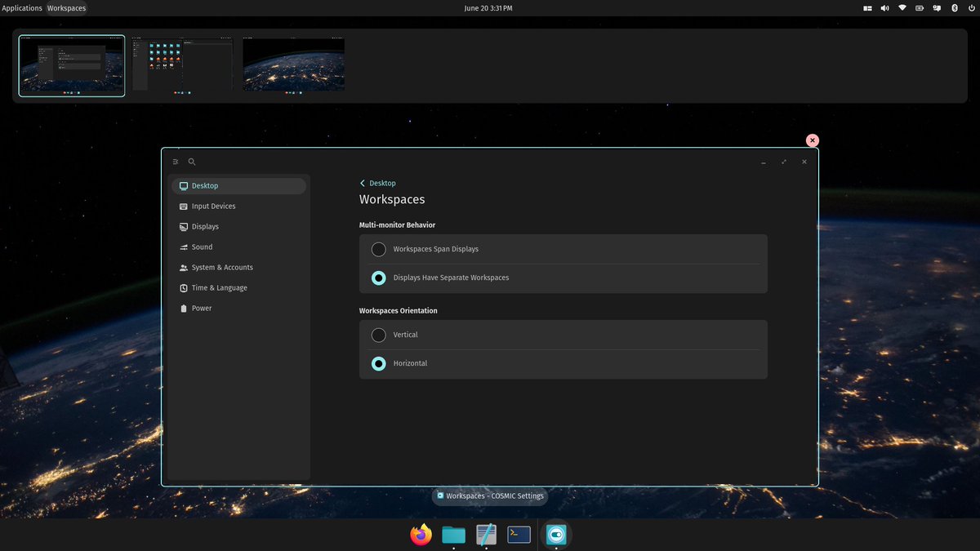Switch to the third workspace thumbnail
This screenshot has height=551, width=980.
pos(293,65)
